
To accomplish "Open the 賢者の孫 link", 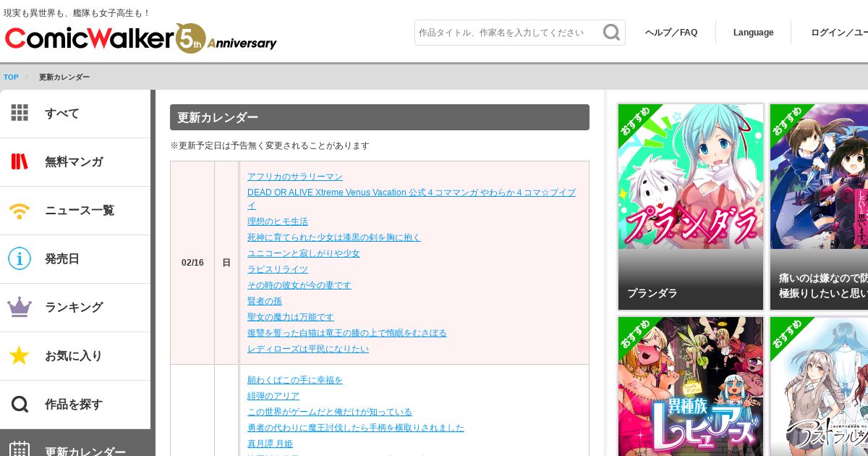I will 265,301.
